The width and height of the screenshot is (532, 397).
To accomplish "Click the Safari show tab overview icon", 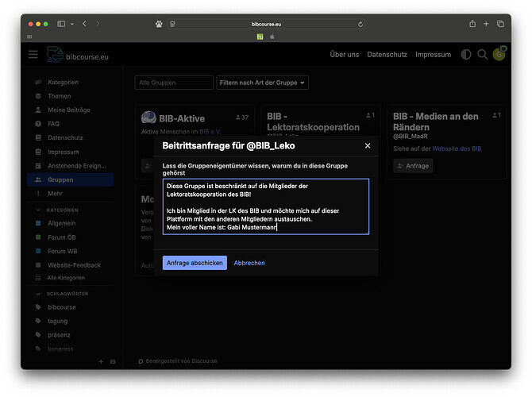I will click(500, 24).
